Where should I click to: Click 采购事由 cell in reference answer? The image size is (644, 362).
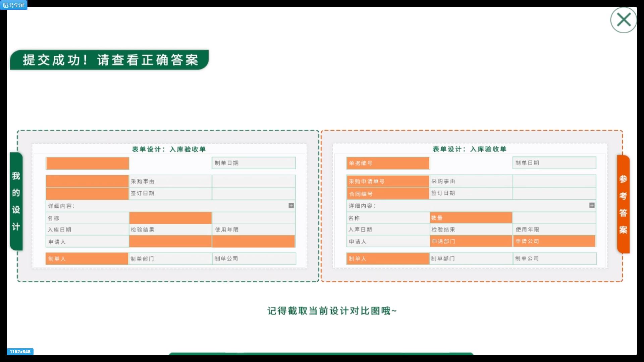(x=471, y=181)
